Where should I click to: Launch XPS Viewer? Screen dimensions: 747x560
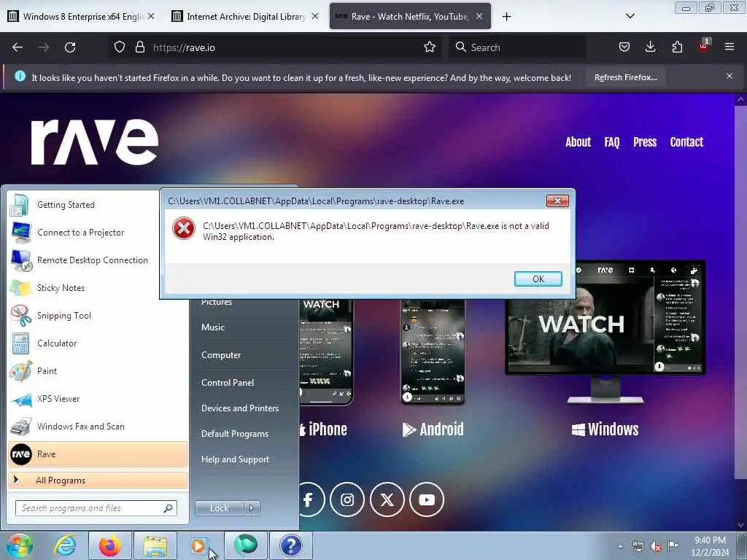coord(98,399)
